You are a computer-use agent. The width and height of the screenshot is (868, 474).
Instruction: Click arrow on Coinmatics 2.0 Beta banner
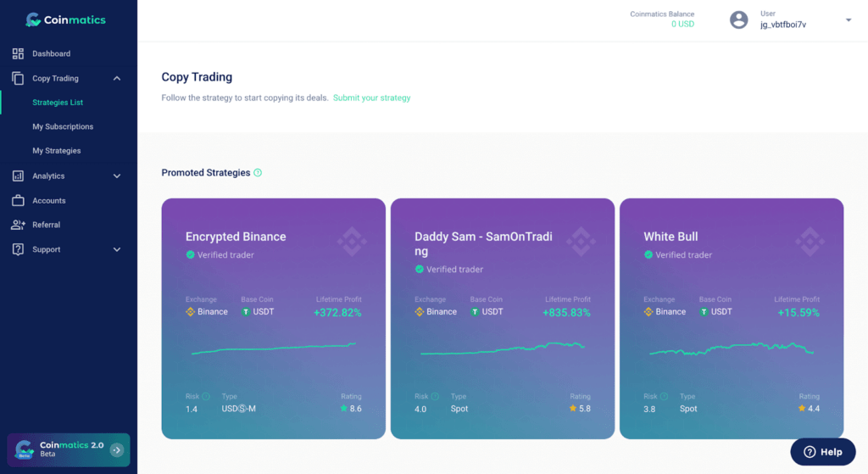pos(117,450)
